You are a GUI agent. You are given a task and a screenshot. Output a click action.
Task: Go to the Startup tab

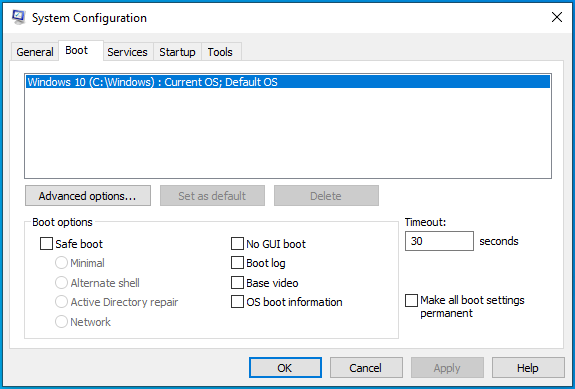[x=177, y=52]
